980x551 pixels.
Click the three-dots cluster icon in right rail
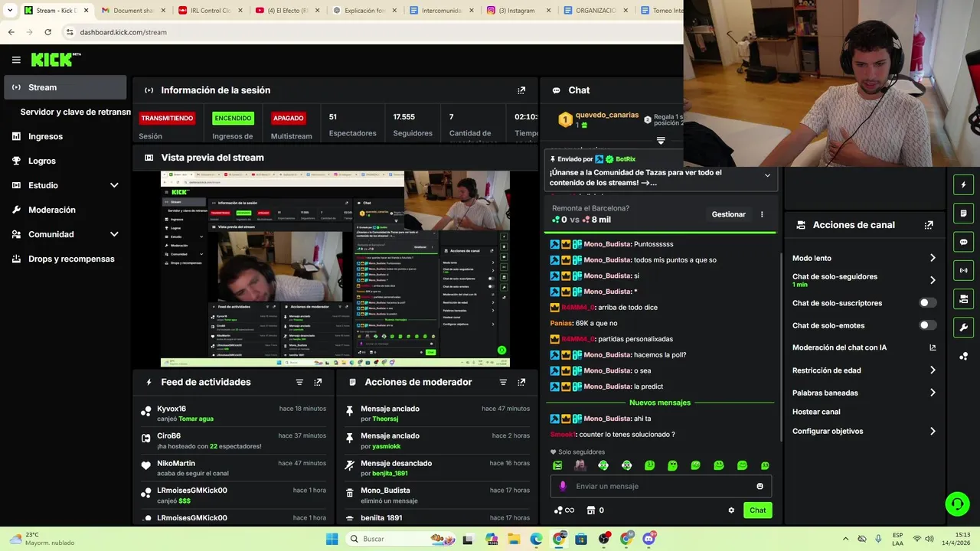(963, 356)
